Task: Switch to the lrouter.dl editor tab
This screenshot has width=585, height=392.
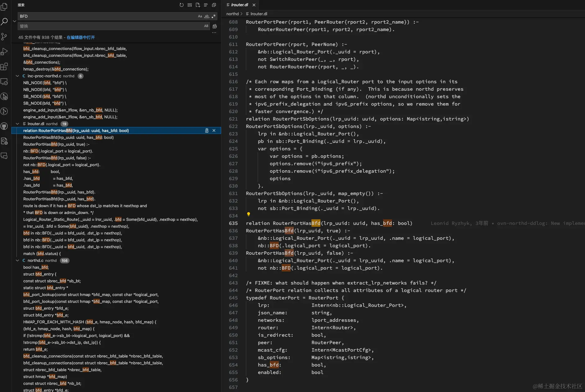Action: [x=239, y=5]
